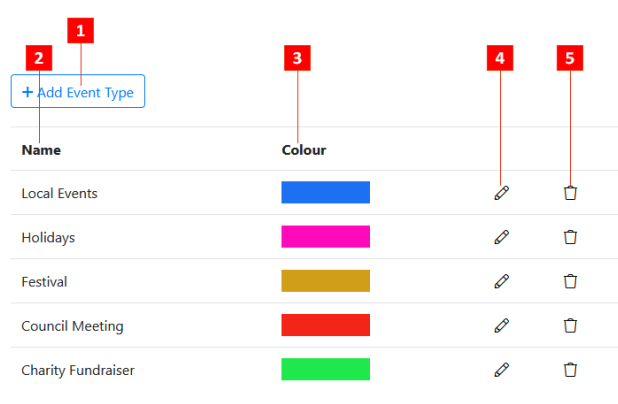Viewport: 618px width, 404px height.
Task: Delete the Charity Fundraiser event type
Action: click(570, 370)
